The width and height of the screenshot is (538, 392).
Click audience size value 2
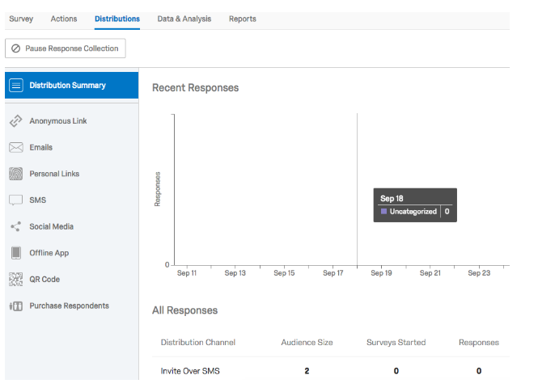coord(307,371)
